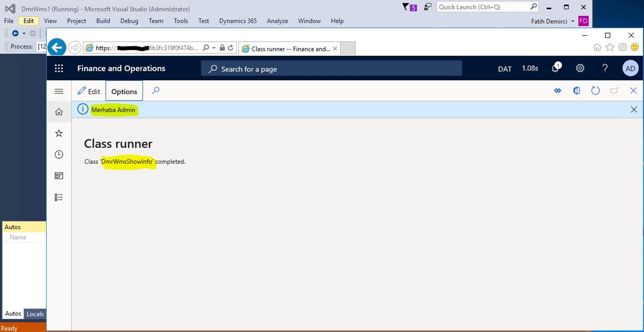This screenshot has width=644, height=332.
Task: Open Modules list icon in sidebar
Action: (x=59, y=197)
